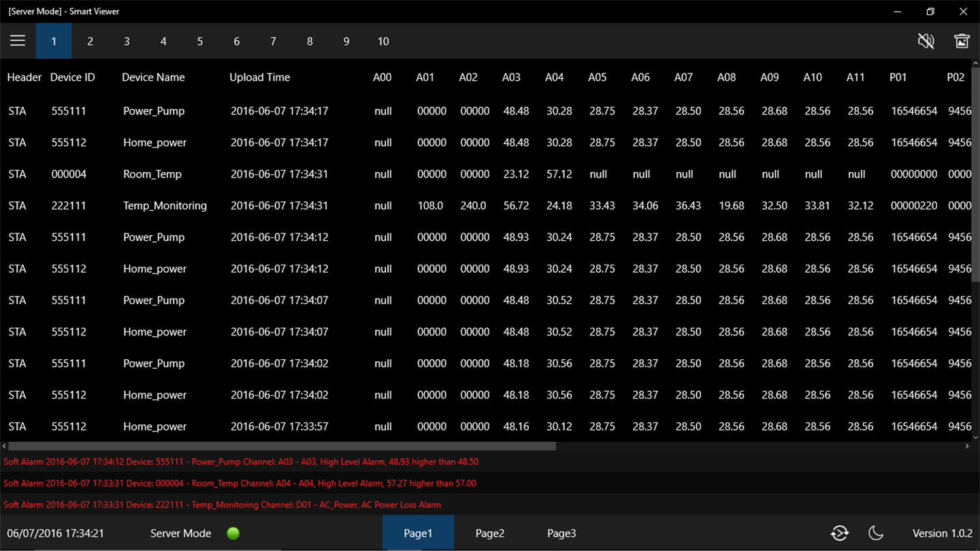Select Temp_Monitoring device name cell
Viewport: 980px width, 551px height.
[x=165, y=205]
